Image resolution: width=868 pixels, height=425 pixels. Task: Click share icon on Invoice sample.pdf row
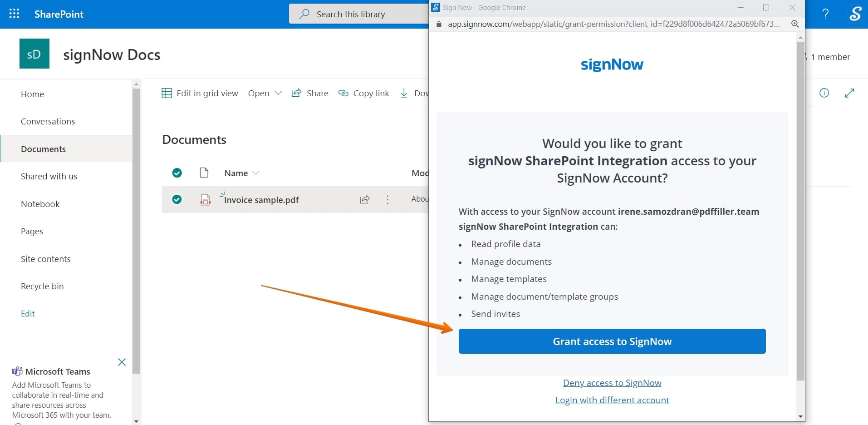[365, 199]
